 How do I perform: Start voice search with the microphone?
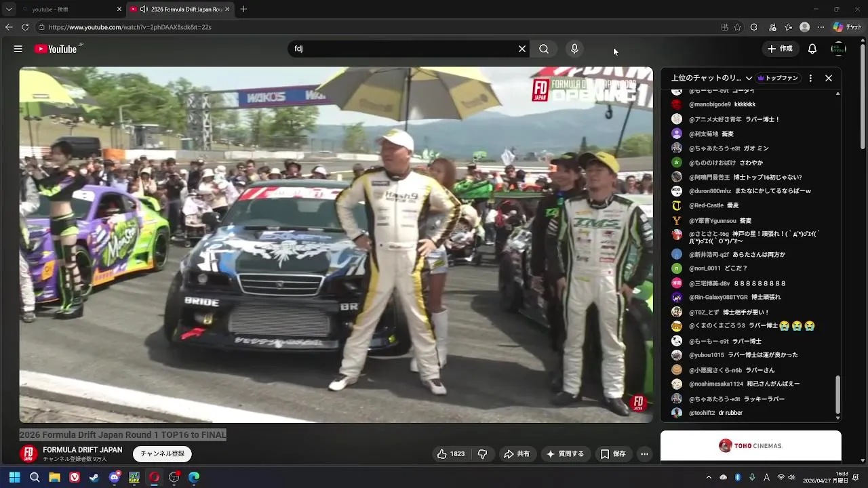(x=574, y=49)
